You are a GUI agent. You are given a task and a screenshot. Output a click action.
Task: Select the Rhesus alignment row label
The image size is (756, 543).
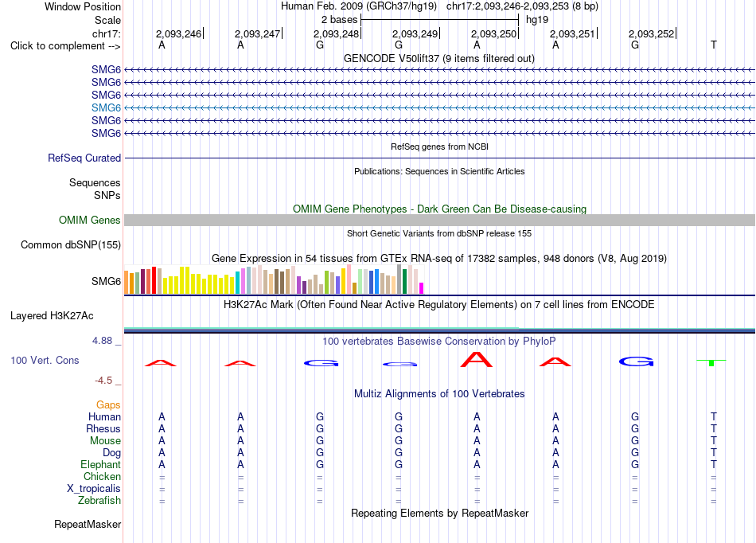(x=103, y=428)
